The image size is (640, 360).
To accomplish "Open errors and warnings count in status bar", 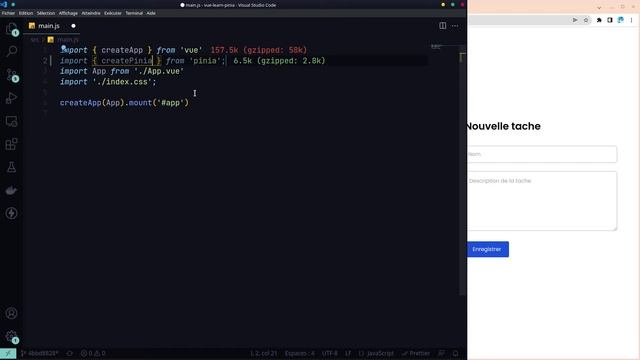I will tap(93, 353).
